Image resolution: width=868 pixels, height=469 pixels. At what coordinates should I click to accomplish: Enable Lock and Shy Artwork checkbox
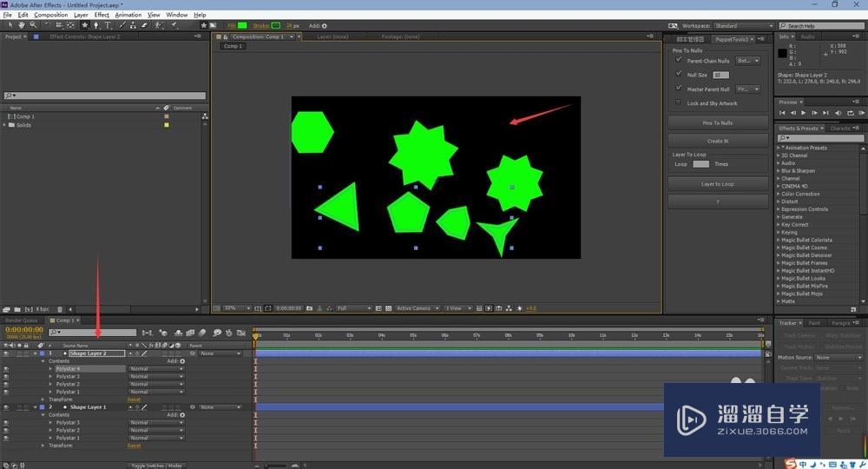[678, 102]
